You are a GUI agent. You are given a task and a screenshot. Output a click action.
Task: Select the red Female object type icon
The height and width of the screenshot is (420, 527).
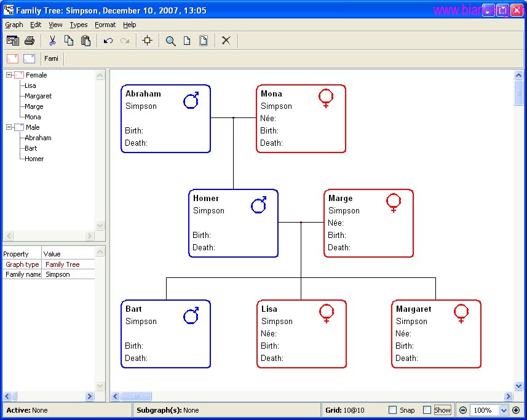[x=12, y=58]
